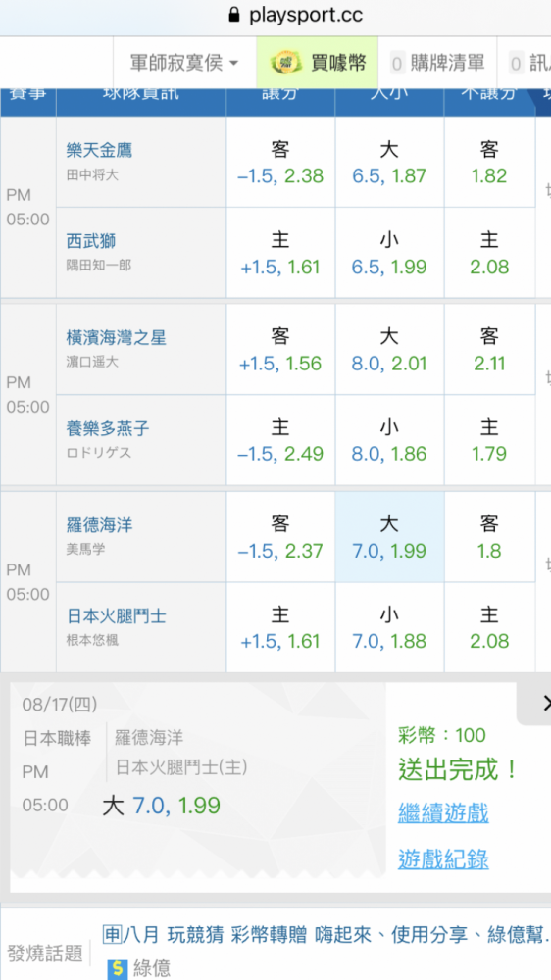Close the bet confirmation panel
551x980 pixels.
click(544, 703)
